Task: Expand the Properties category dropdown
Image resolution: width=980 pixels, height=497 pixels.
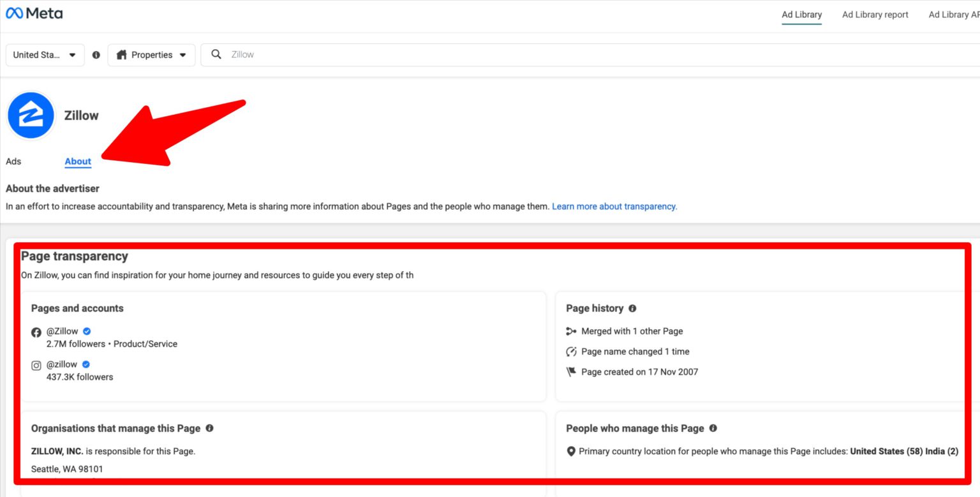Action: pyautogui.click(x=151, y=55)
